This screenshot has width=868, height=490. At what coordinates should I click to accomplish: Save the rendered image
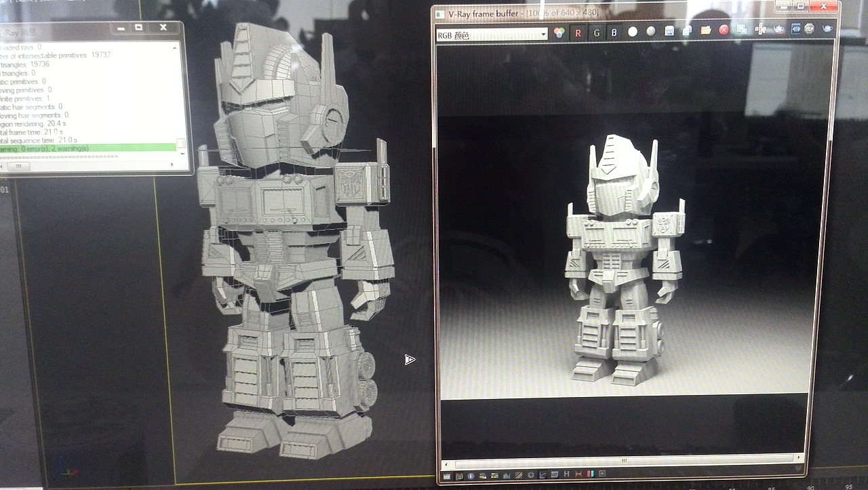(x=669, y=30)
